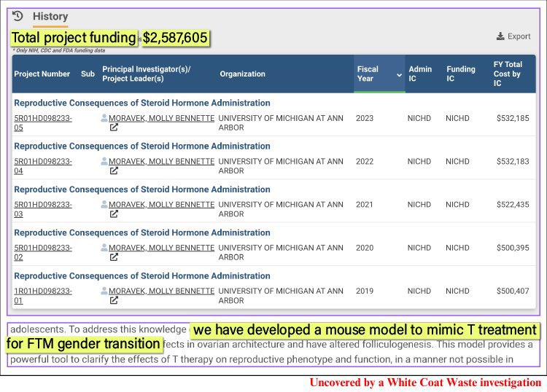Screen dimensions: 547x392
Task: Open project 5R01HD098233-05 link
Action: pos(43,123)
